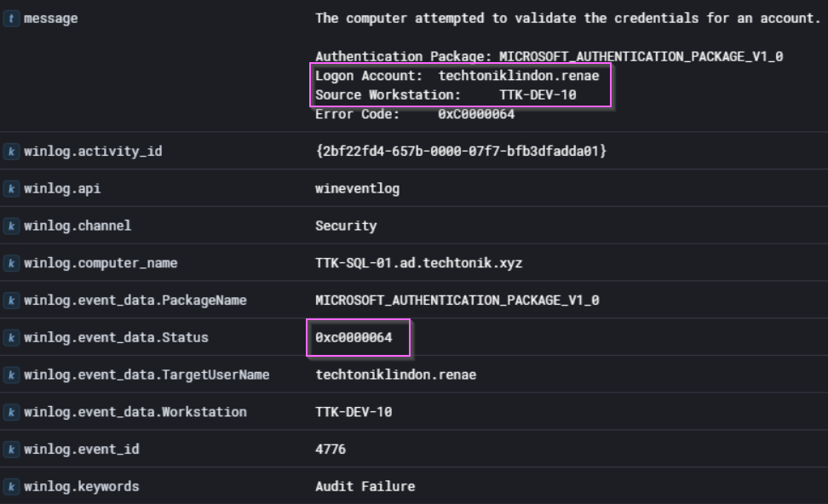The image size is (828, 504).
Task: Select the winlog.event_data.Status field name
Action: [116, 338]
